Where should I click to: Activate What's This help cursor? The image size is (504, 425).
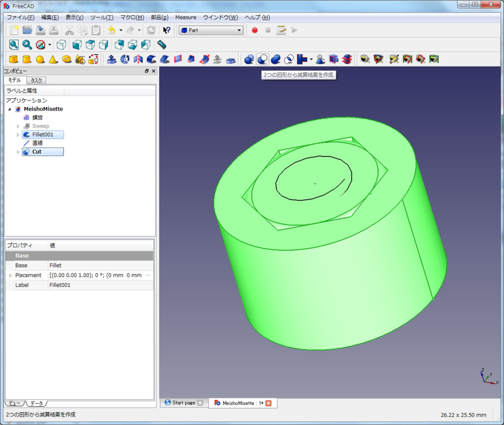click(x=166, y=30)
